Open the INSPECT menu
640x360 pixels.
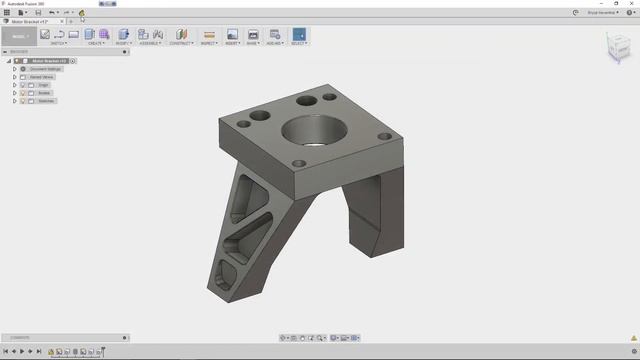(209, 43)
